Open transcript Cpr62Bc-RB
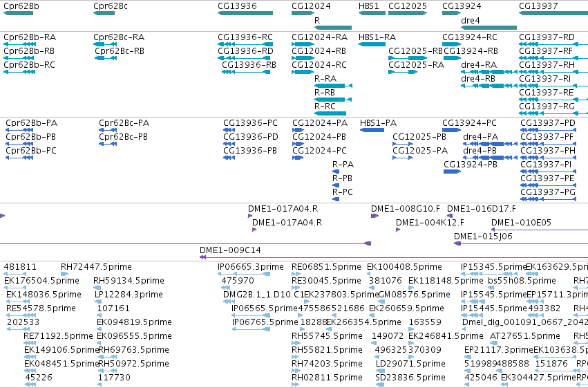This screenshot has width=588, height=388. [x=120, y=51]
